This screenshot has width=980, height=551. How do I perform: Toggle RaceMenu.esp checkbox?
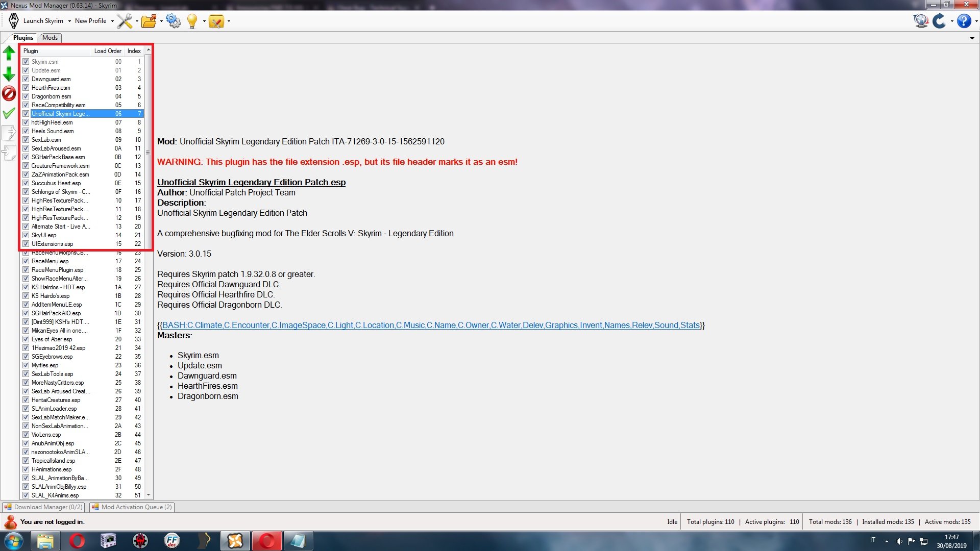[26, 261]
